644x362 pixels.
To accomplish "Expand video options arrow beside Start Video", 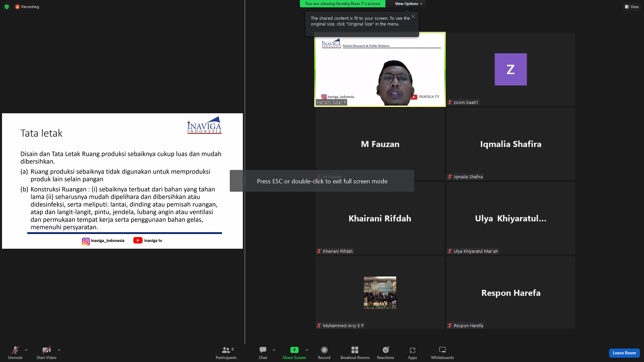I will [59, 350].
